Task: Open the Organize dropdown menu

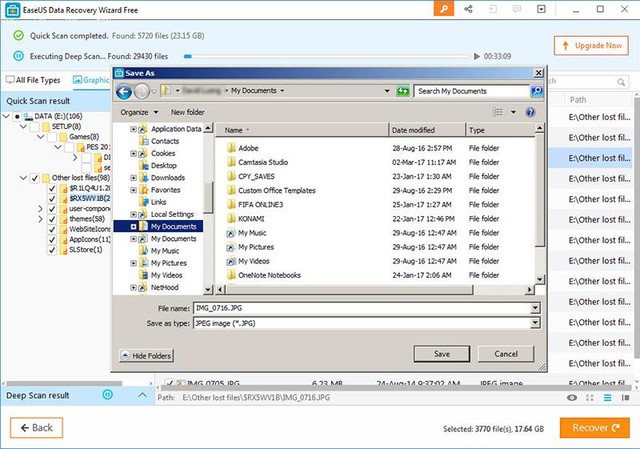Action: coord(139,112)
